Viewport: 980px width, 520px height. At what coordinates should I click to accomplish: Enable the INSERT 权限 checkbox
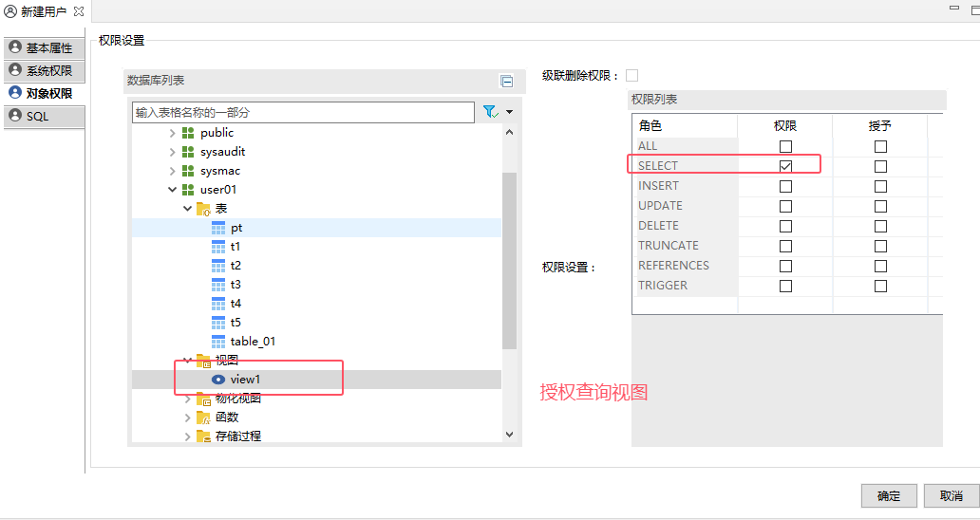coord(785,186)
